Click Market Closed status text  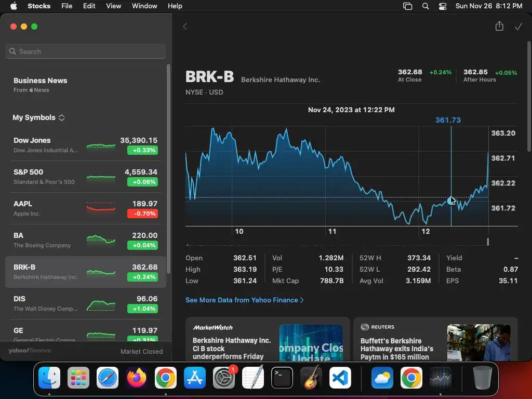coord(141,352)
